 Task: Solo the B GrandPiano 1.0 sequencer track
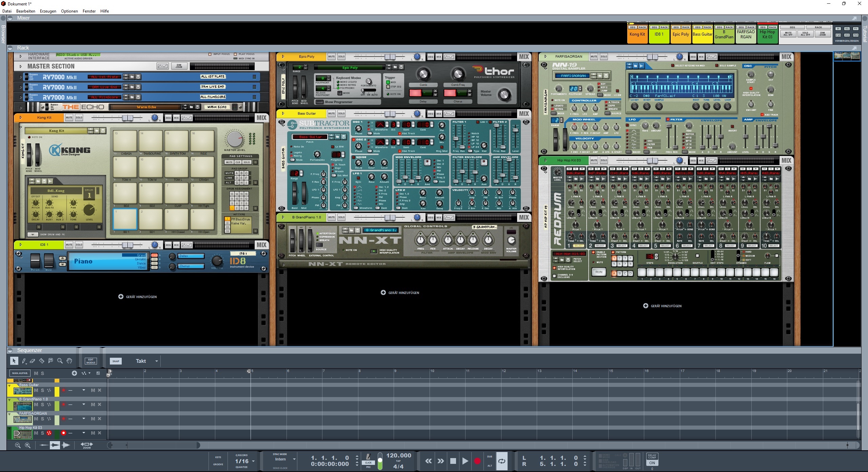[42, 405]
